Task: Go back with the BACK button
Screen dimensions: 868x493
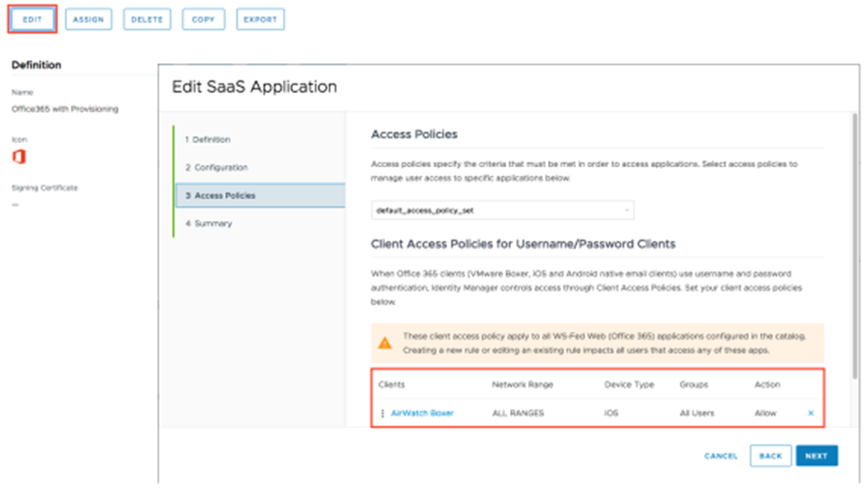Action: (770, 455)
